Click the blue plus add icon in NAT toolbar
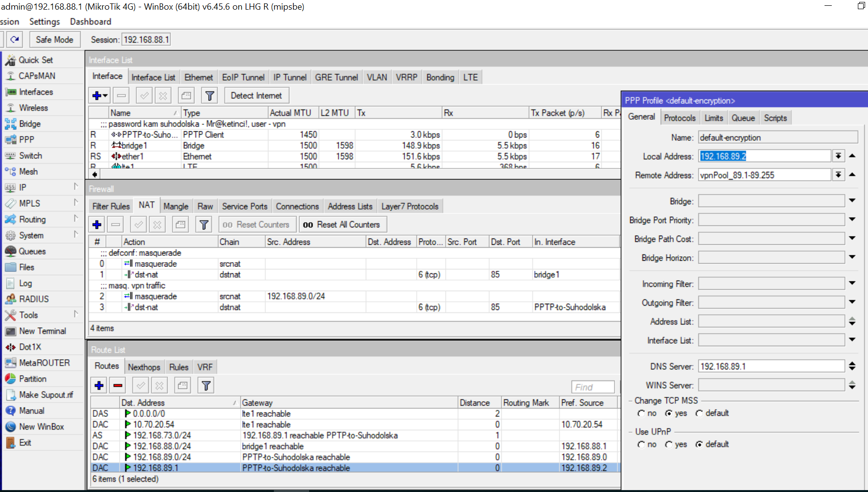 pos(97,225)
